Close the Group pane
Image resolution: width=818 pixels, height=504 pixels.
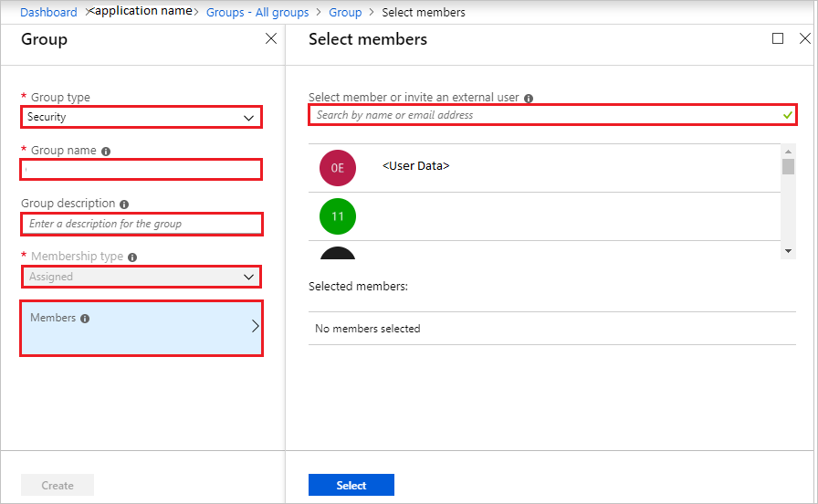click(271, 38)
